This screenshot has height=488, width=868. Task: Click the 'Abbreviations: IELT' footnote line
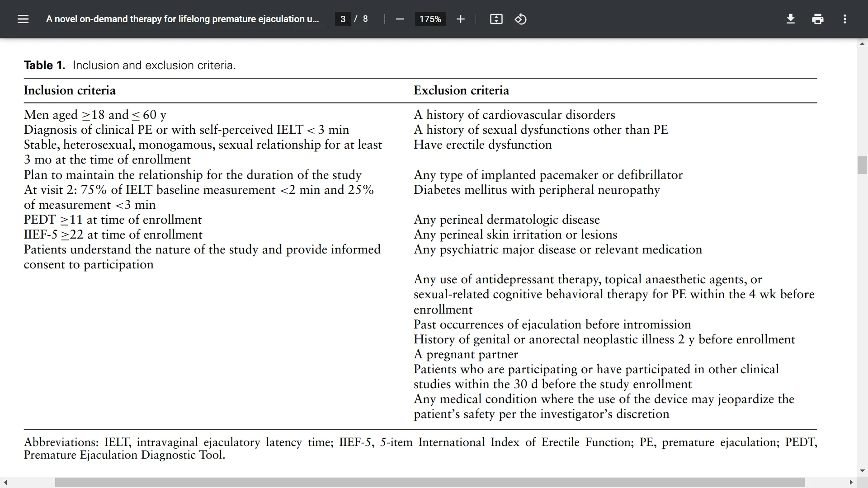coord(420,442)
